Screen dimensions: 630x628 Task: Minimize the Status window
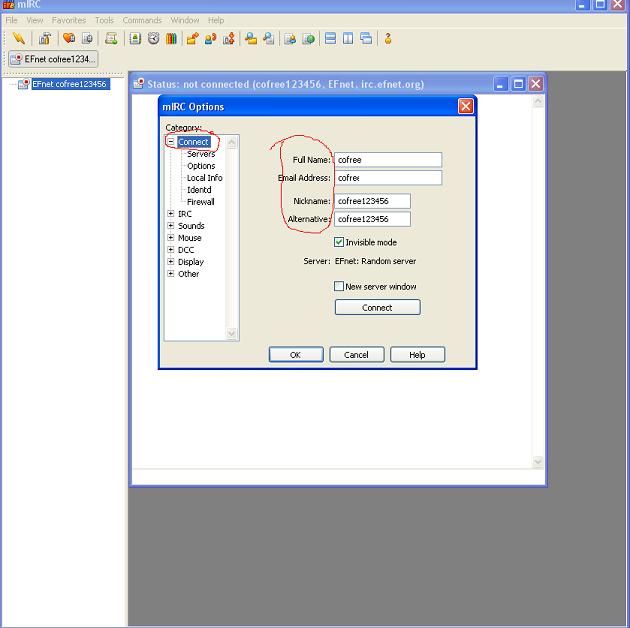pos(500,84)
